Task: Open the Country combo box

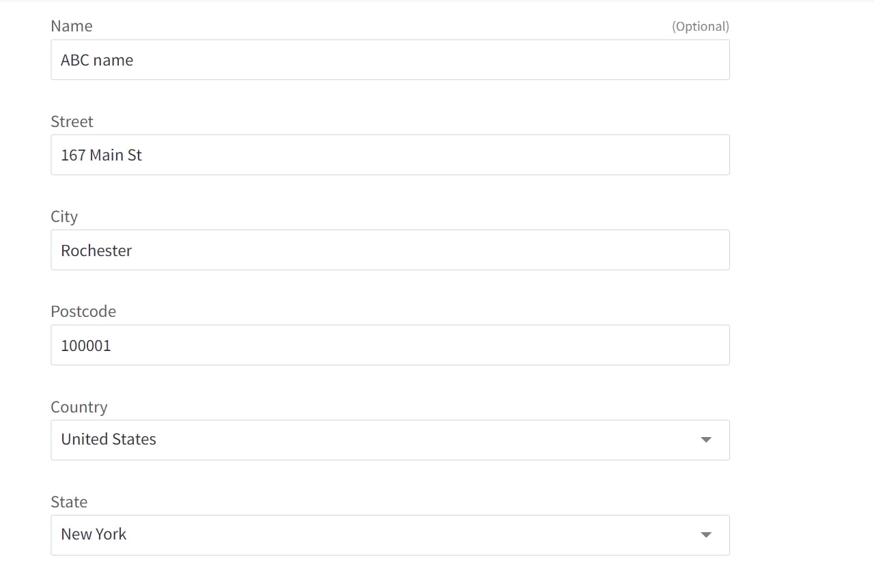Action: [389, 440]
